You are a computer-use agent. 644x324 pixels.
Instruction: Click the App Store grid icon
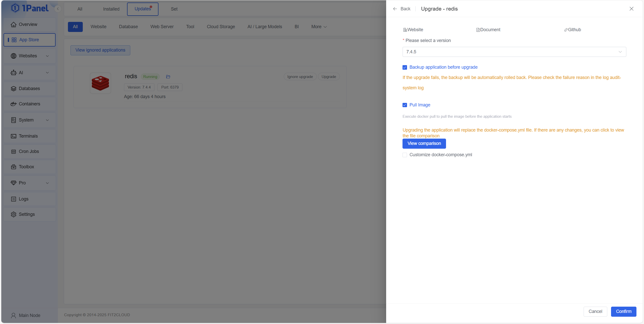[x=14, y=40]
